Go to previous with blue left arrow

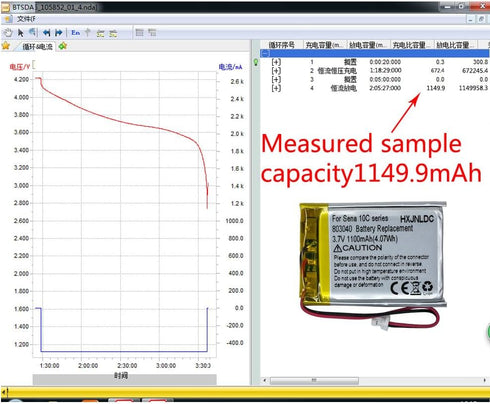(x=47, y=33)
